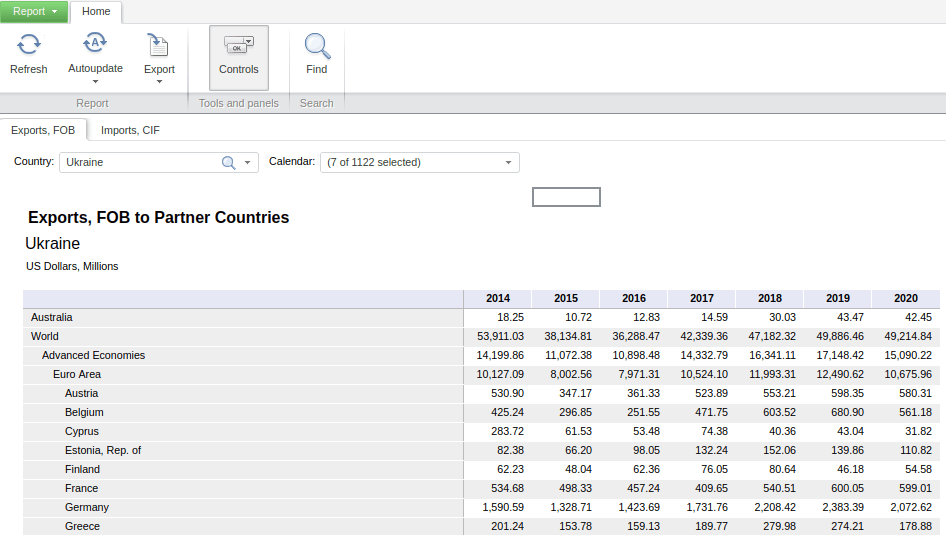Open the green Report menu
Screen dimensions: 946x535
point(34,12)
